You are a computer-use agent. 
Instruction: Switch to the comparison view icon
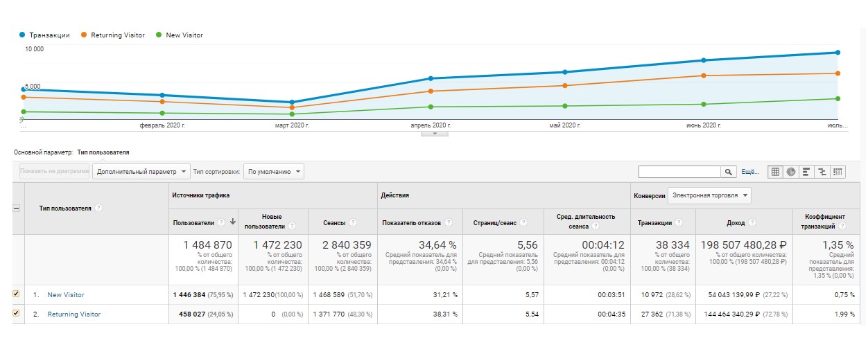coord(822,172)
